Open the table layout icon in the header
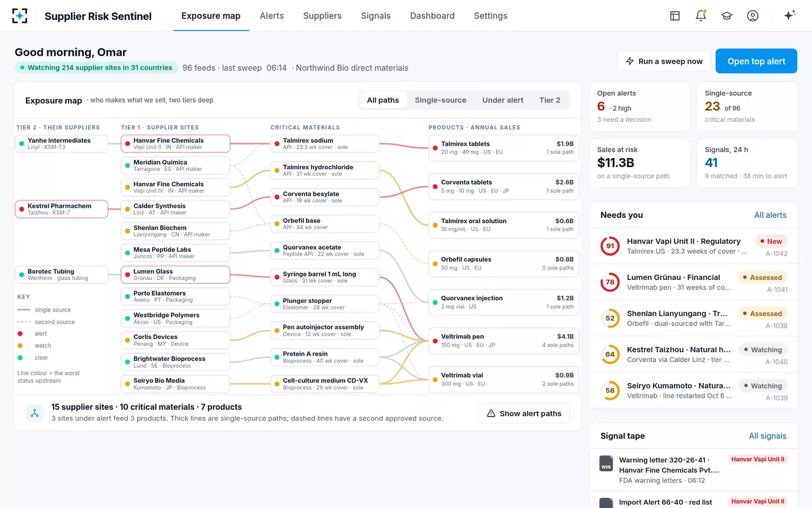The height and width of the screenshot is (508, 812). [675, 16]
